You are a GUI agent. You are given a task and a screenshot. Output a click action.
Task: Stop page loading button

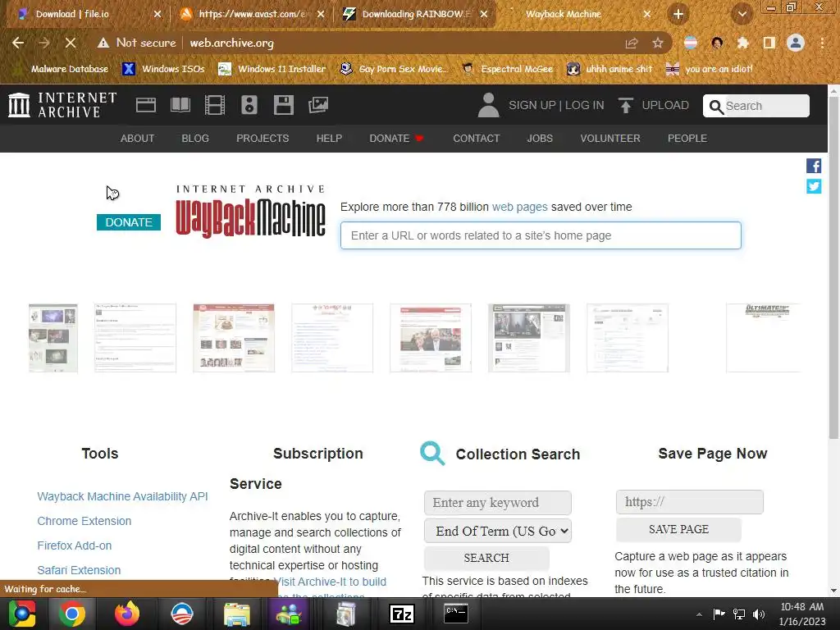pyautogui.click(x=71, y=43)
